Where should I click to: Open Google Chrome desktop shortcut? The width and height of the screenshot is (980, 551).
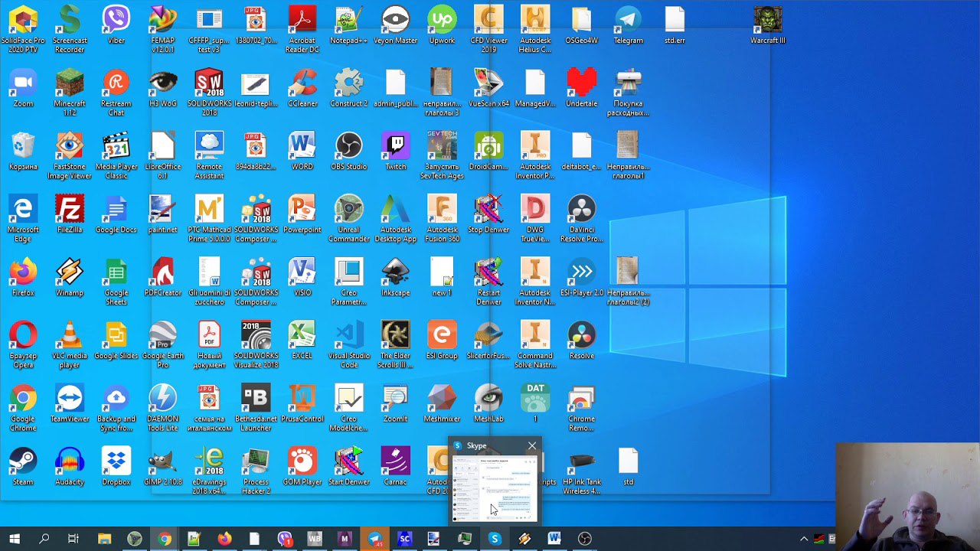23,408
